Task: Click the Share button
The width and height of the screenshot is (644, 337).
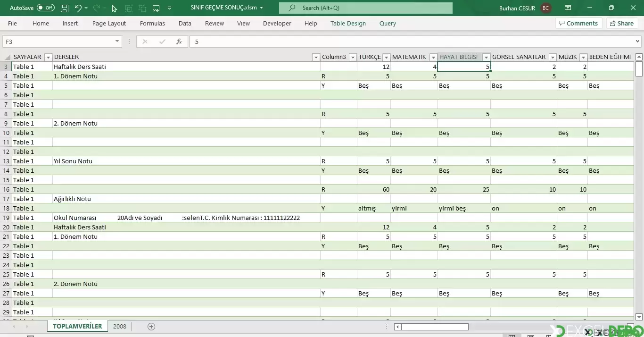Action: click(622, 23)
